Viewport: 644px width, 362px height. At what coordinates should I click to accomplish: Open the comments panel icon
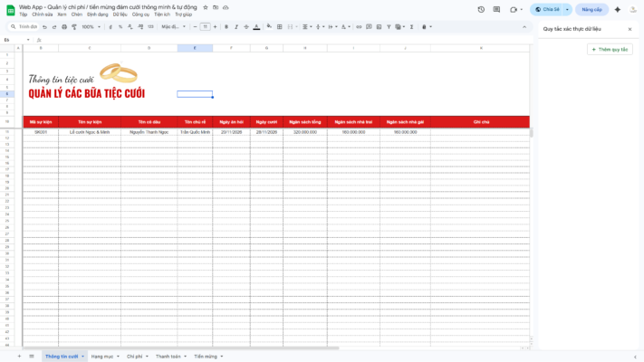tap(496, 9)
